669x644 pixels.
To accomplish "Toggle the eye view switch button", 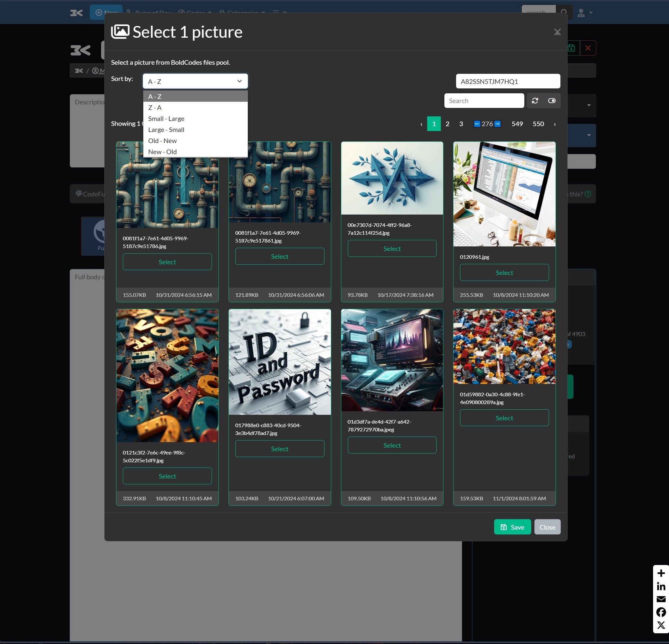I will tap(552, 101).
